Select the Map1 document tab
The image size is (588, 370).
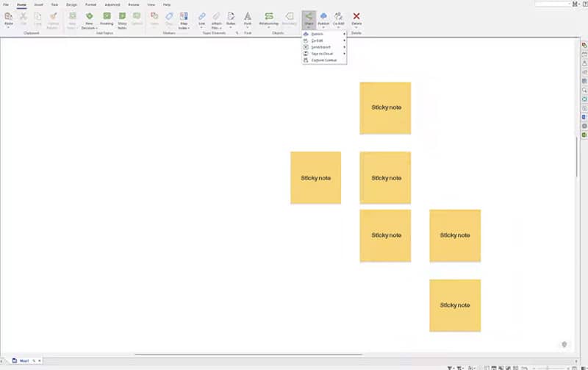[x=24, y=360]
